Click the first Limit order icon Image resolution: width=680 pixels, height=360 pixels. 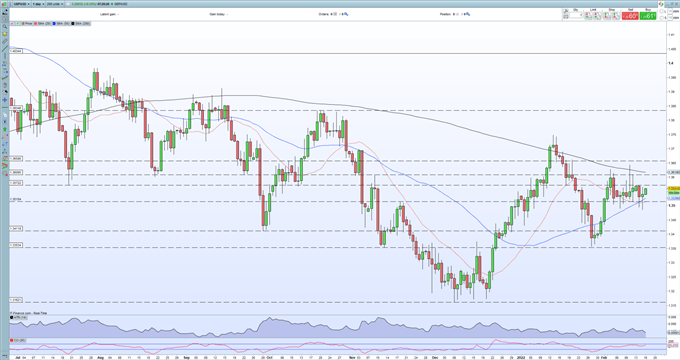(x=588, y=16)
